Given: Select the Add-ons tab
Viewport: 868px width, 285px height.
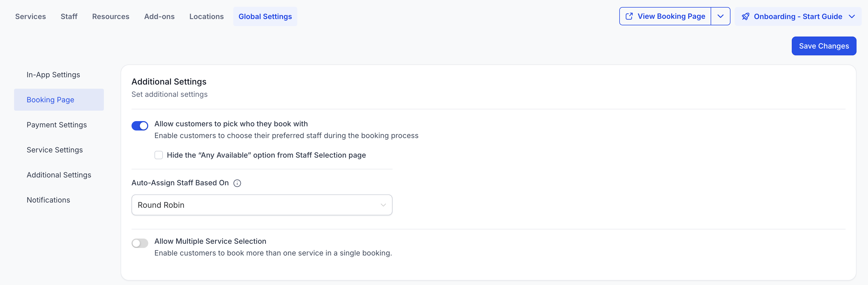Looking at the screenshot, I should [x=159, y=16].
